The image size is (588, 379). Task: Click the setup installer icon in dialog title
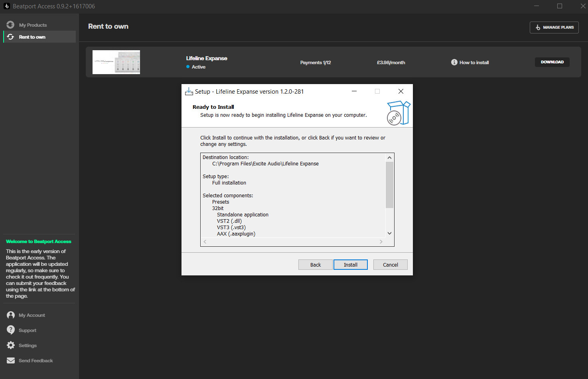pos(189,92)
